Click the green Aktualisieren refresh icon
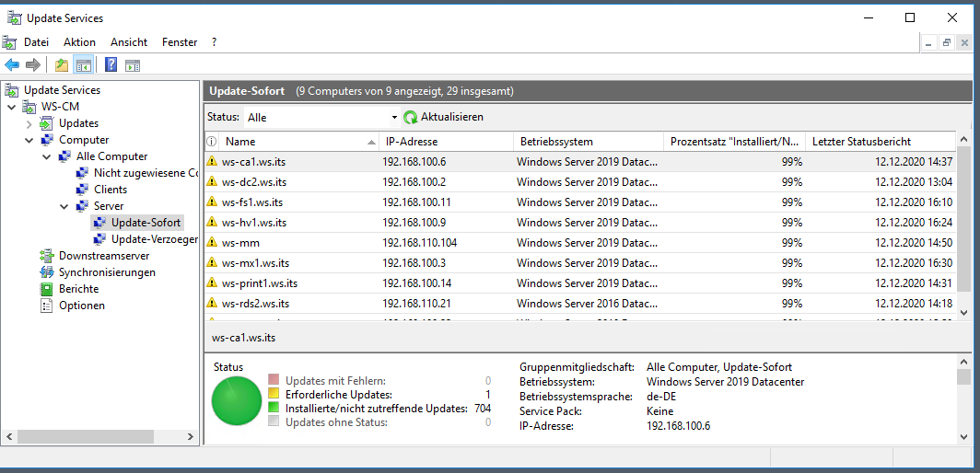This screenshot has height=473, width=980. [x=411, y=117]
